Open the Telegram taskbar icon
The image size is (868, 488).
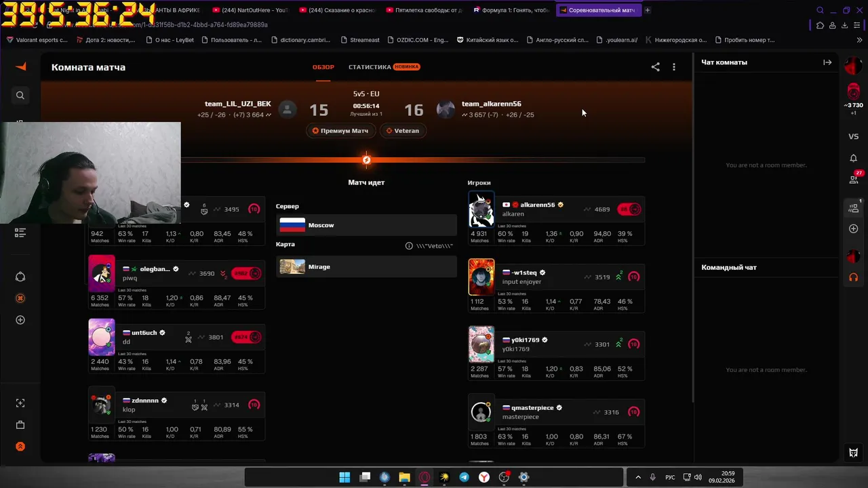coord(464,477)
